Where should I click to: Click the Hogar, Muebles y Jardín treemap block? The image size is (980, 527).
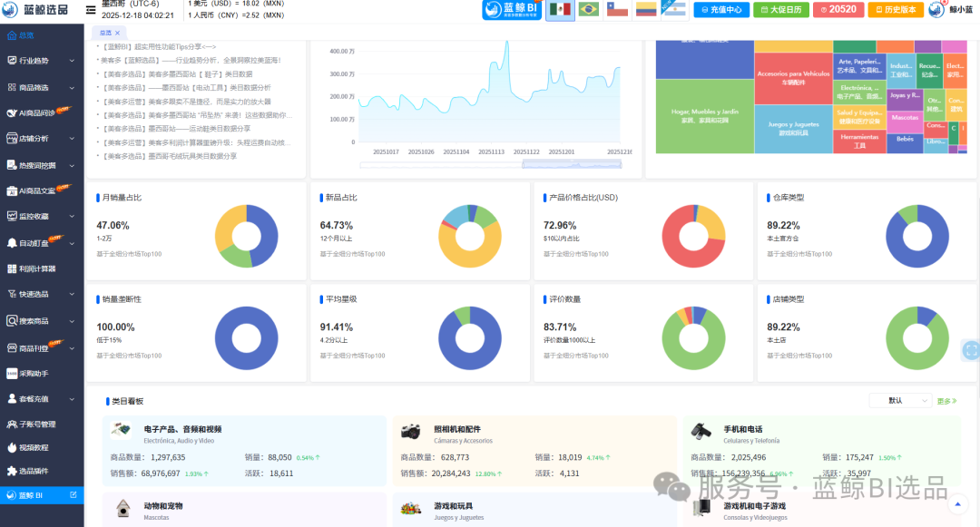pos(704,115)
